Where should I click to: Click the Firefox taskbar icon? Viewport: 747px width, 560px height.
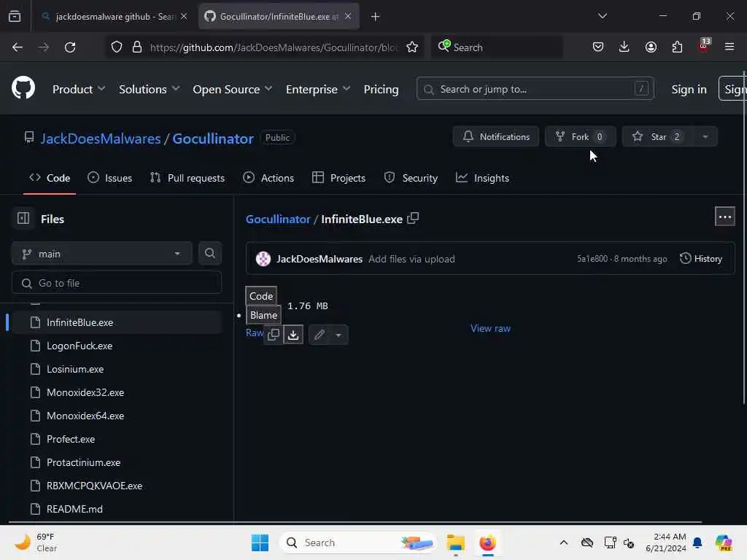tap(487, 542)
